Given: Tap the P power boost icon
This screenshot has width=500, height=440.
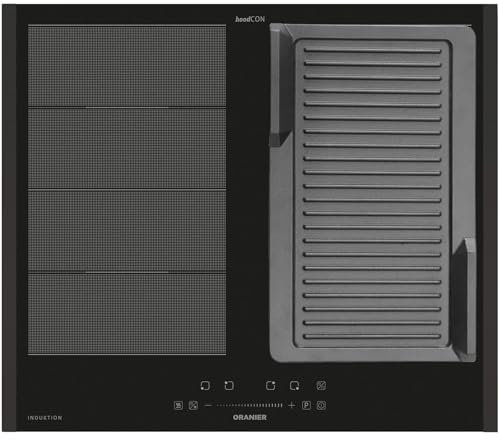Looking at the screenshot, I should click(306, 405).
